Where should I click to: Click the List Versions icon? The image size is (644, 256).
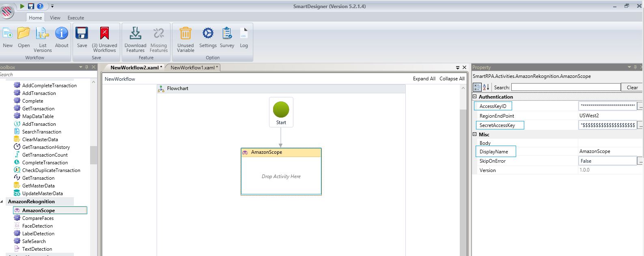(x=43, y=34)
